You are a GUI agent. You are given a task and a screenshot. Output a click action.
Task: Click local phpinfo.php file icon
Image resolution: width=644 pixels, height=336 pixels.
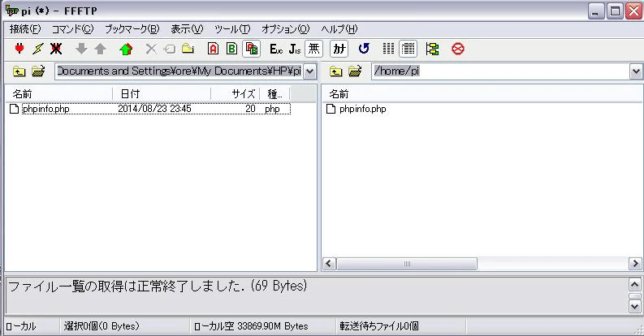(x=15, y=109)
